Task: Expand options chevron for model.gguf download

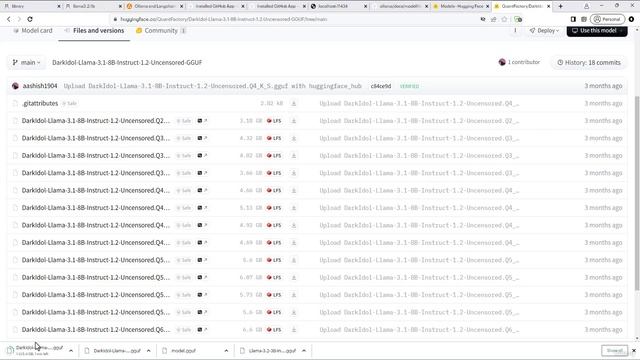Action: pyautogui.click(x=226, y=351)
